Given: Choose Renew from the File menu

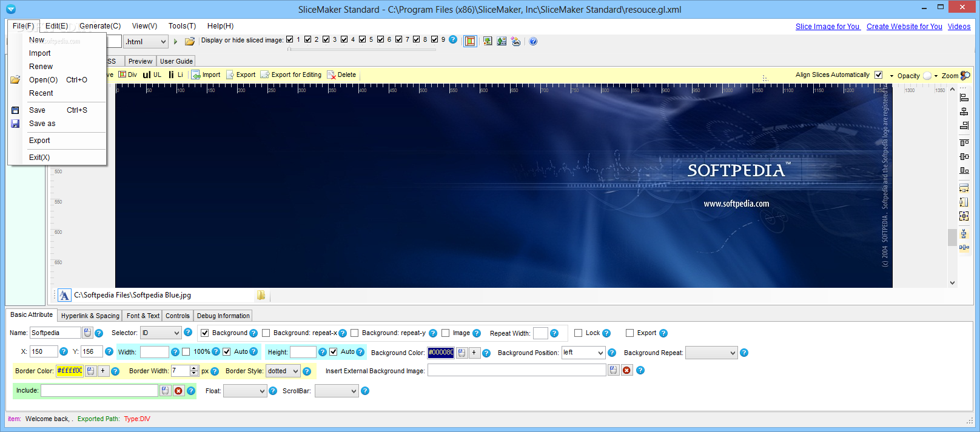Looking at the screenshot, I should pyautogui.click(x=41, y=66).
